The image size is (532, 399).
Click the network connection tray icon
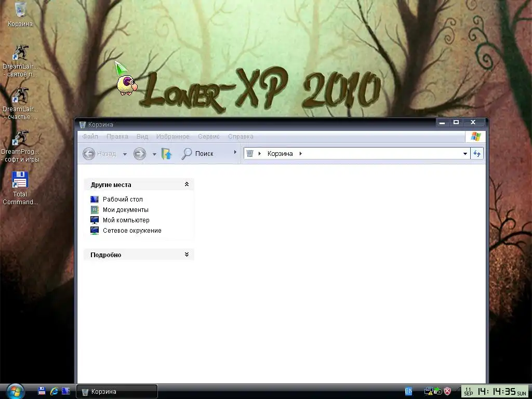pos(429,392)
